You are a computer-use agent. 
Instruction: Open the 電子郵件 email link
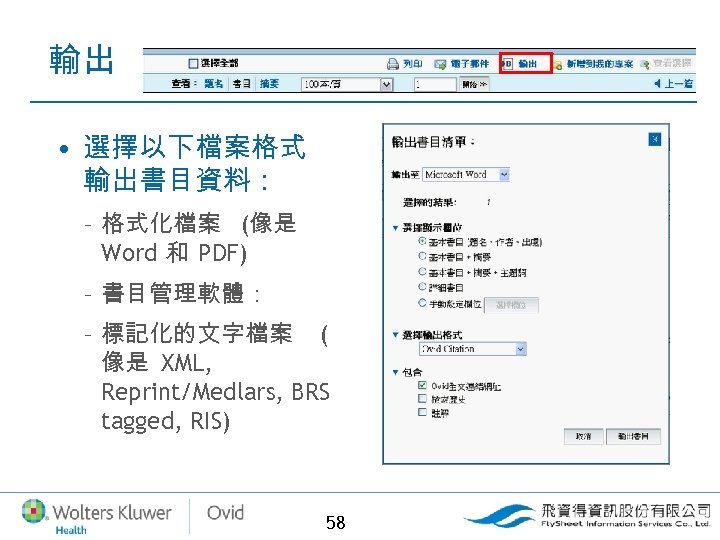(x=469, y=64)
